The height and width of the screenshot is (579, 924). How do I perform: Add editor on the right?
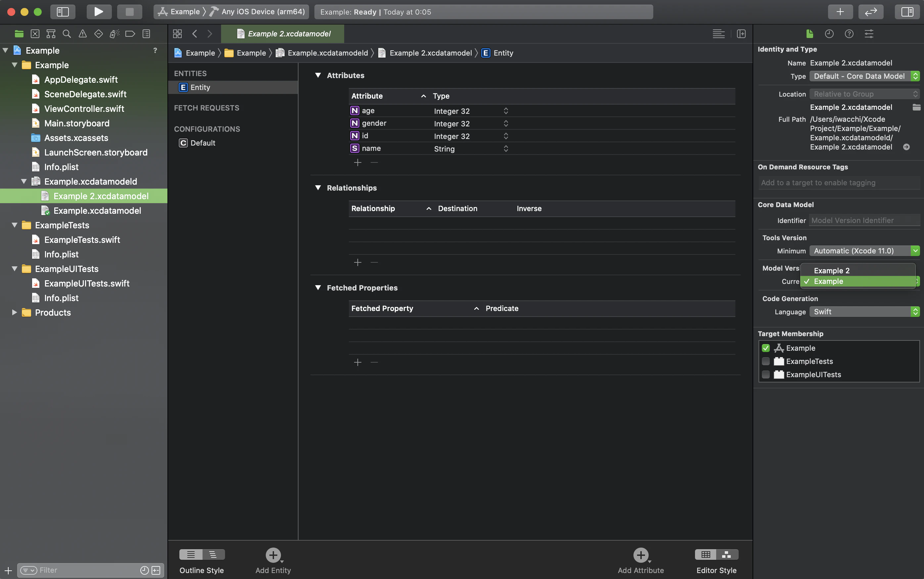tap(741, 34)
